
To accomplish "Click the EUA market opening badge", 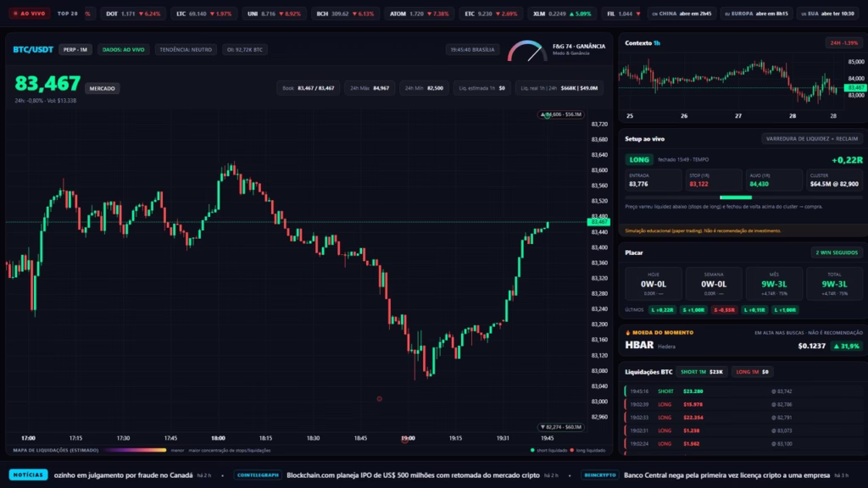I will pos(827,14).
